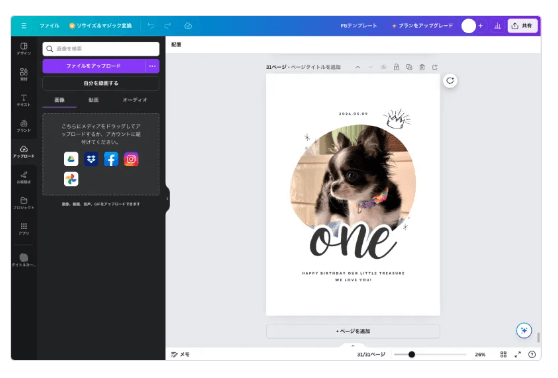Image resolution: width=558 pixels, height=378 pixels.
Task: Click 自分を録画する button
Action: click(101, 83)
